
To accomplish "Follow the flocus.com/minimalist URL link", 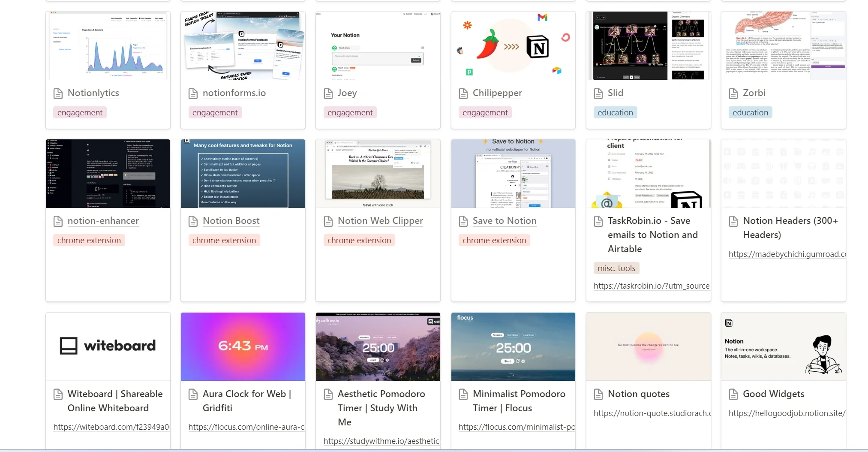I will (x=517, y=427).
